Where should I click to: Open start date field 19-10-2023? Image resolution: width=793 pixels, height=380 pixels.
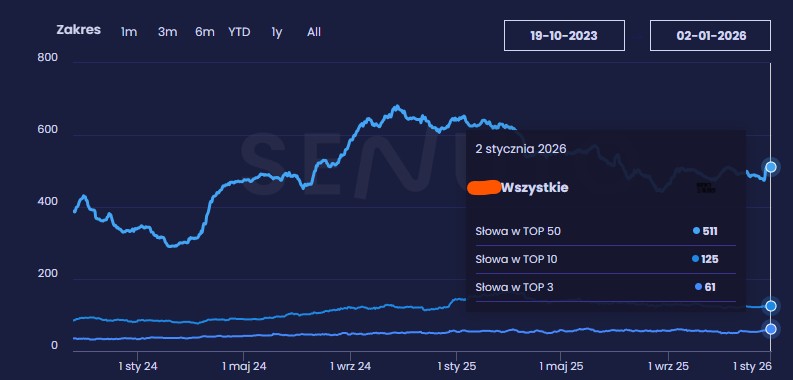coord(564,35)
